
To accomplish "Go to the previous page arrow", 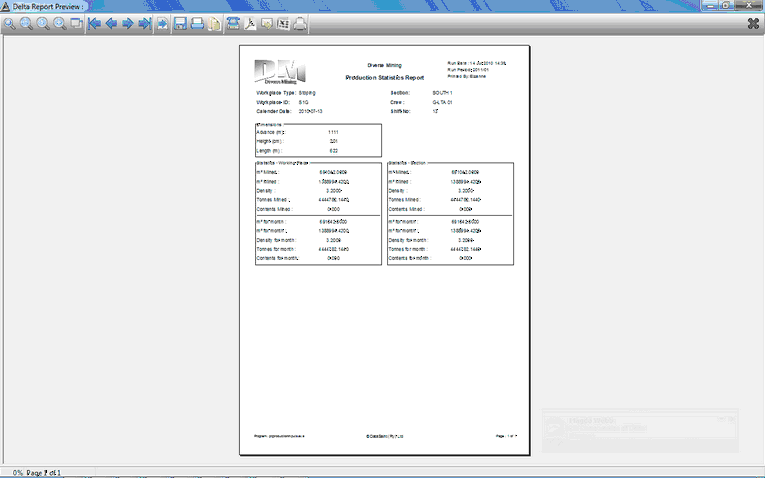I will (111, 23).
